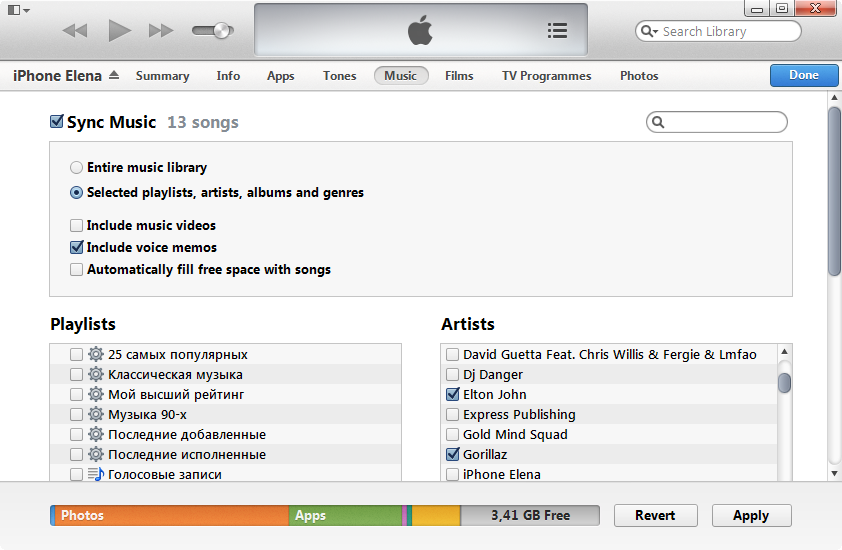Check the Dj Danger artist
The height and width of the screenshot is (550, 842).
[x=453, y=374]
